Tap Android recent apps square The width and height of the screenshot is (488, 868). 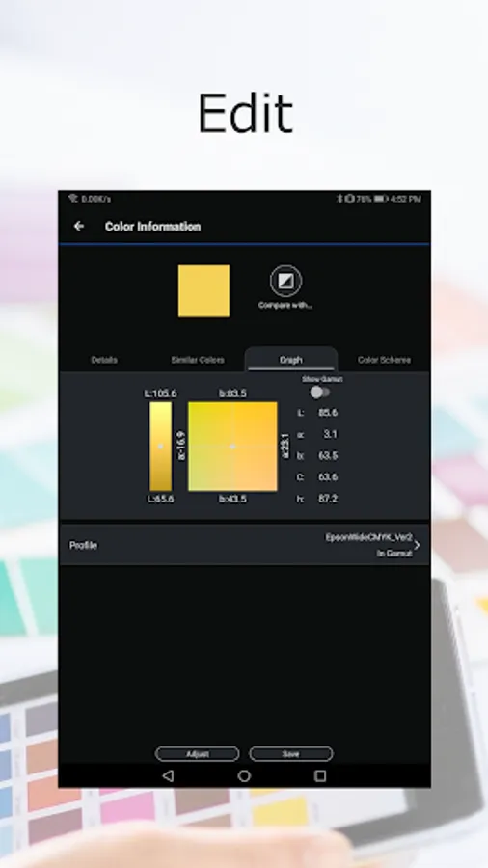coord(320,776)
